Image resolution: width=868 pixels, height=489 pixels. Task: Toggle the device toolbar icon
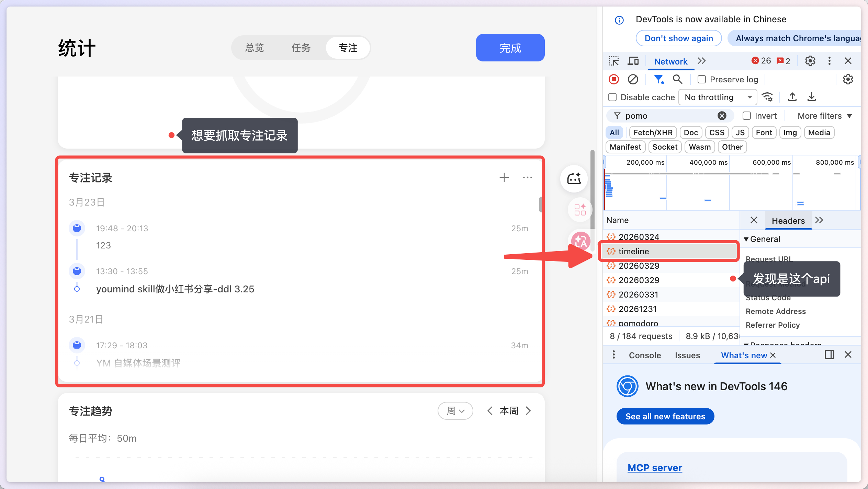(633, 61)
